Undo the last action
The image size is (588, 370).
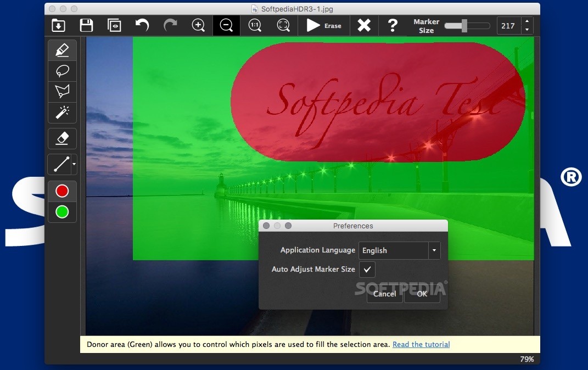click(x=142, y=25)
